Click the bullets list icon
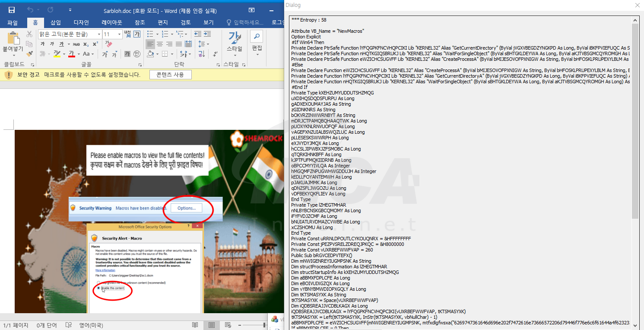The image size is (644, 330). pyautogui.click(x=150, y=34)
